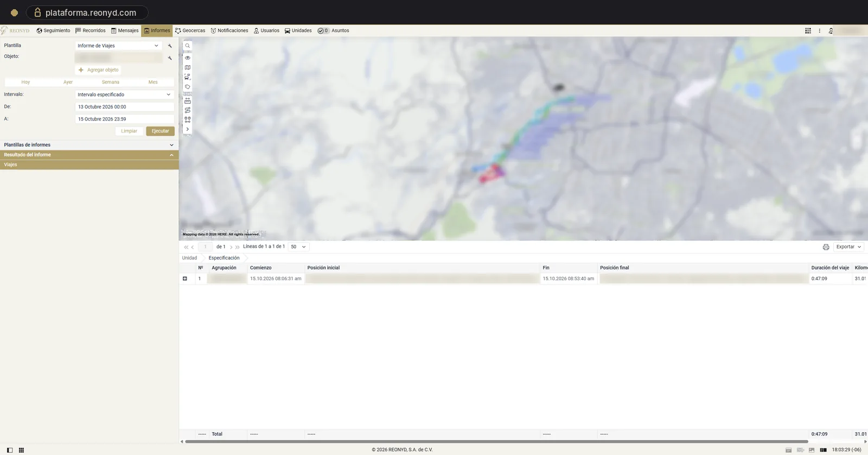Toggle the visible layers eye icon
Screen dimensions: 868x455
[x=188, y=58]
